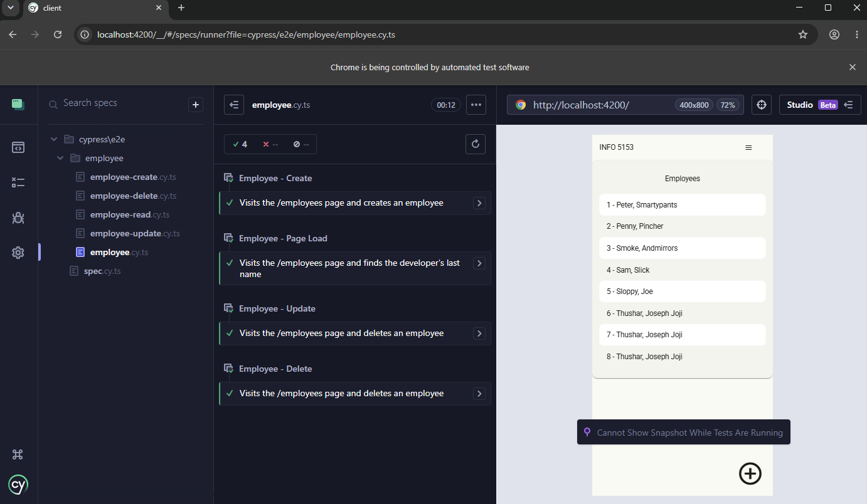The height and width of the screenshot is (504, 867).
Task: Collapse the specs list panel
Action: [234, 105]
